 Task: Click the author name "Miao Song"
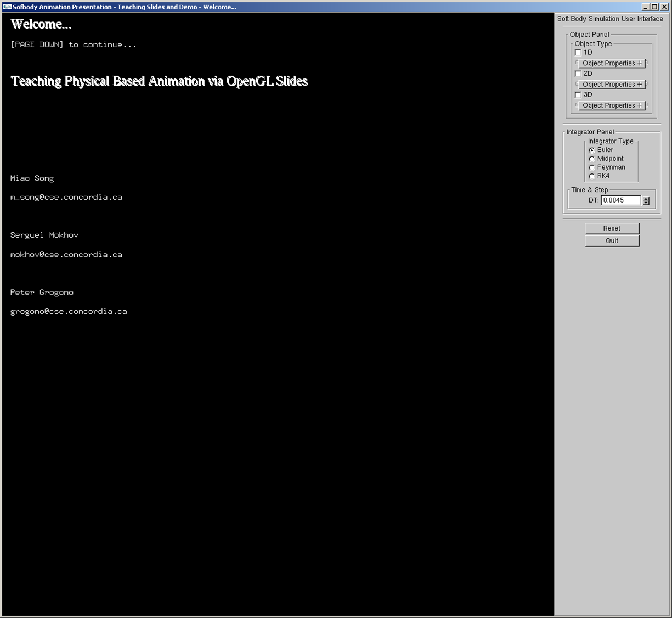tap(32, 178)
